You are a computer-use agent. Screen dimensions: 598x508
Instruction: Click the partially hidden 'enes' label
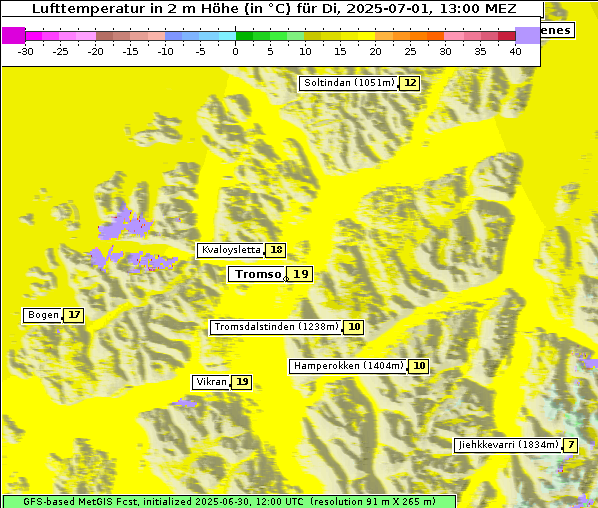(557, 31)
